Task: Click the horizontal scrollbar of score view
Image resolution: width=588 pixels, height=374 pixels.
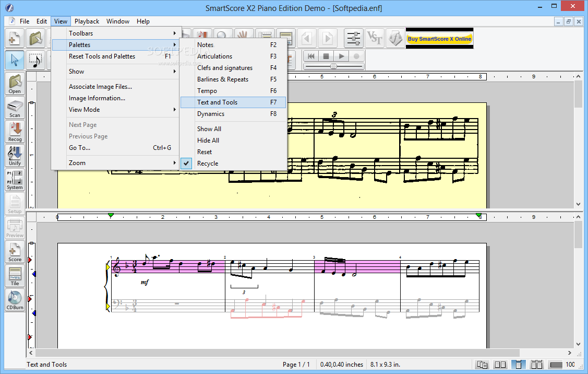Action: coord(278,353)
